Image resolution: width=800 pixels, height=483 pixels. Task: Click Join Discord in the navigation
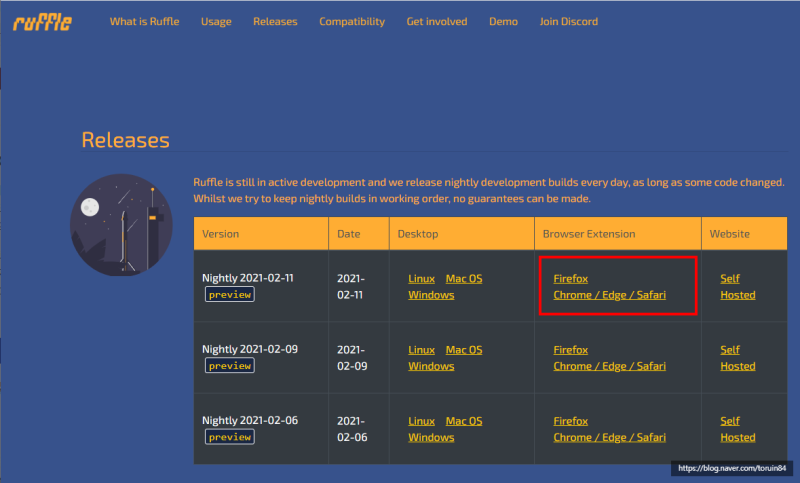(569, 21)
